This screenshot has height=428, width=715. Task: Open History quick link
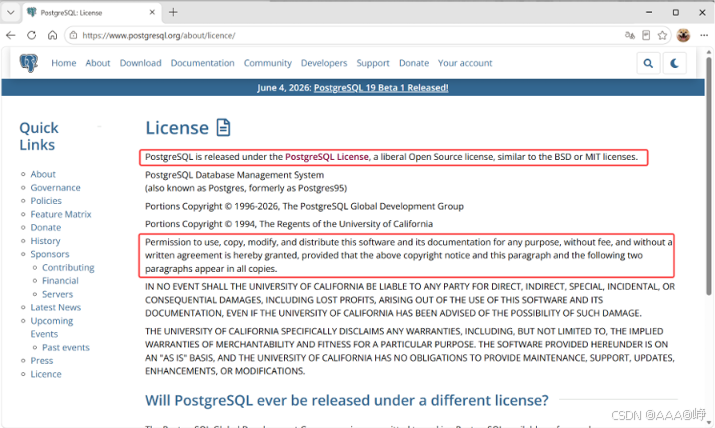point(45,241)
